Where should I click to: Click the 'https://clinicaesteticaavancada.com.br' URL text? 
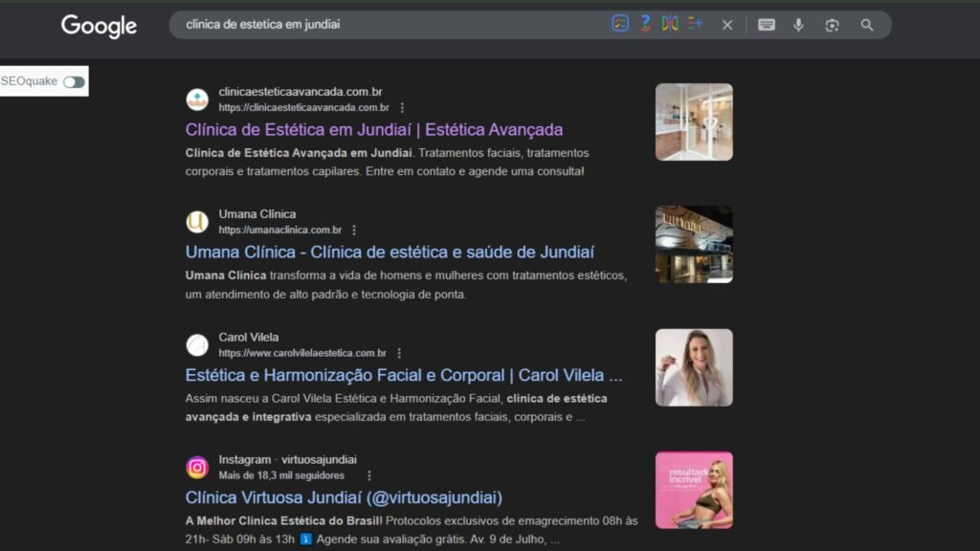[303, 107]
